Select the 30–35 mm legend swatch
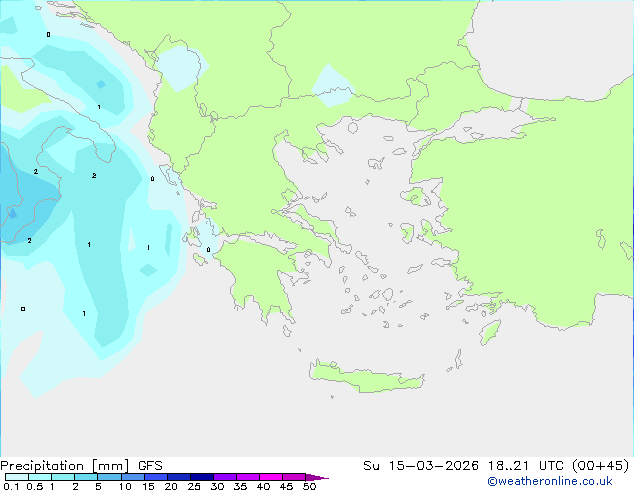Viewport: 634px width, 490px height. pyautogui.click(x=224, y=477)
